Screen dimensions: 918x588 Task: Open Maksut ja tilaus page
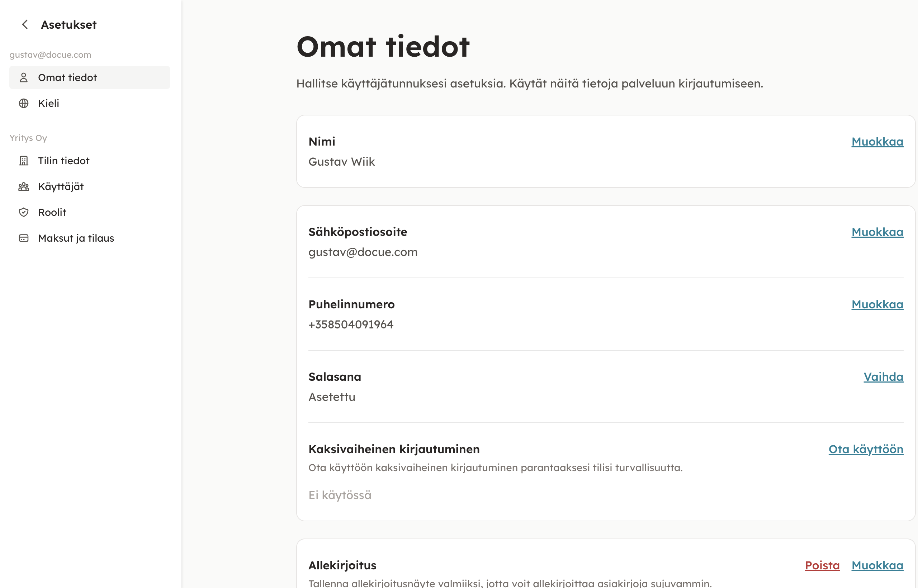point(76,238)
